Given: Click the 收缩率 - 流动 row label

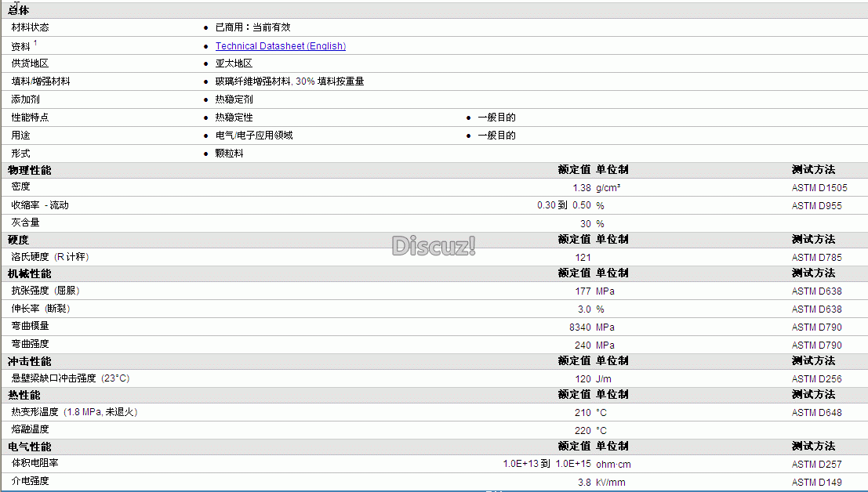Looking at the screenshot, I should [x=40, y=205].
